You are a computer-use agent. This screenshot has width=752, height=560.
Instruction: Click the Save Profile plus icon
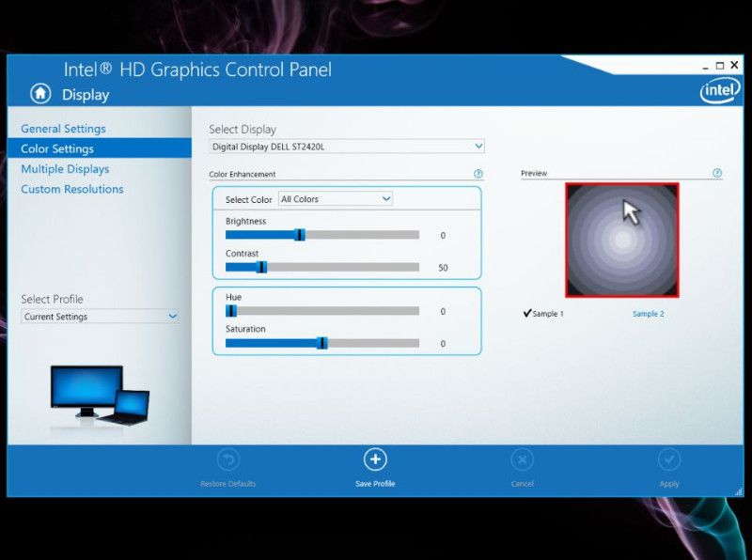coord(375,459)
